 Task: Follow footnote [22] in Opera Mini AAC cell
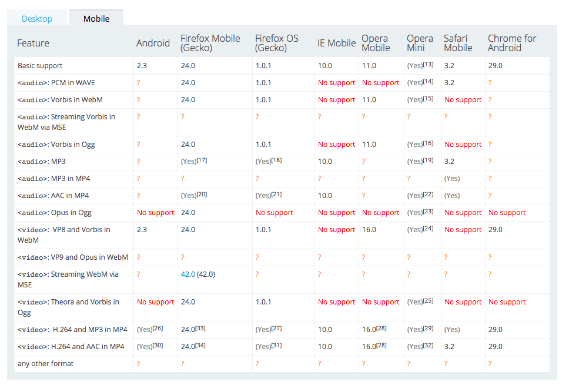point(428,194)
